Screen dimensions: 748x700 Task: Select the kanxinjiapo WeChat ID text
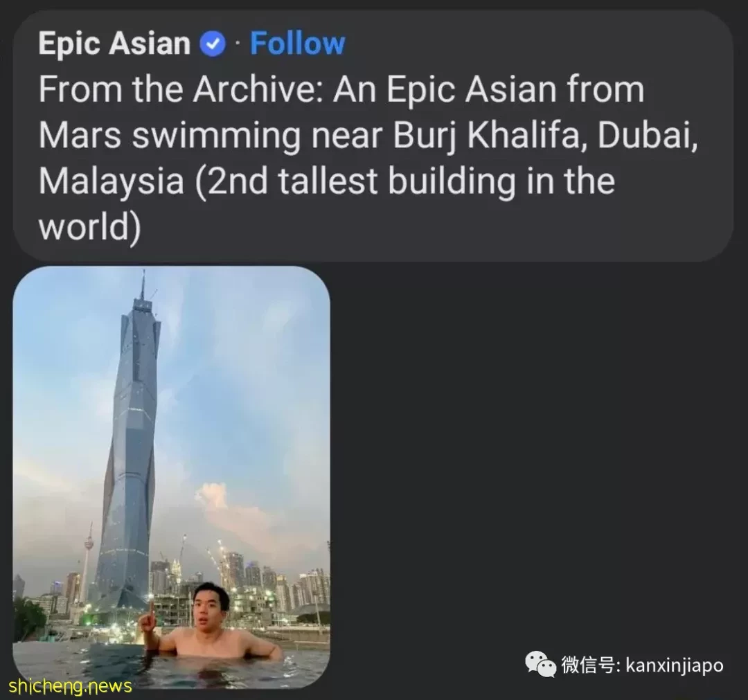tap(674, 665)
